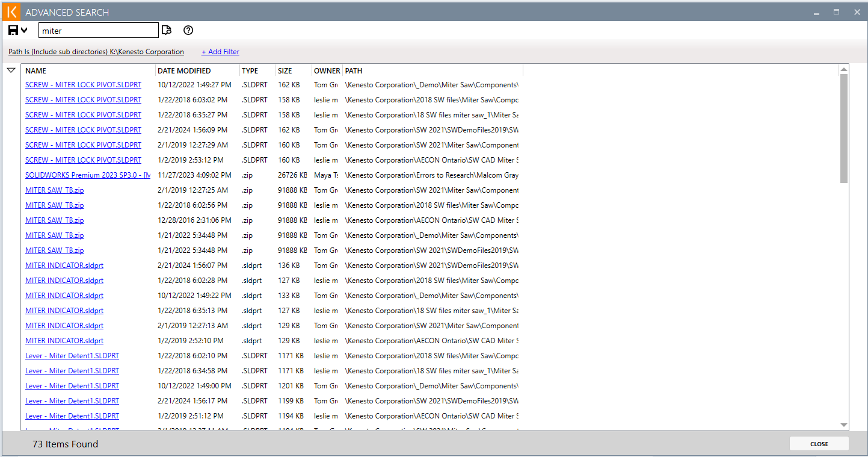Edit the Path Is K:\Kenesto Corporation filter

(x=96, y=52)
